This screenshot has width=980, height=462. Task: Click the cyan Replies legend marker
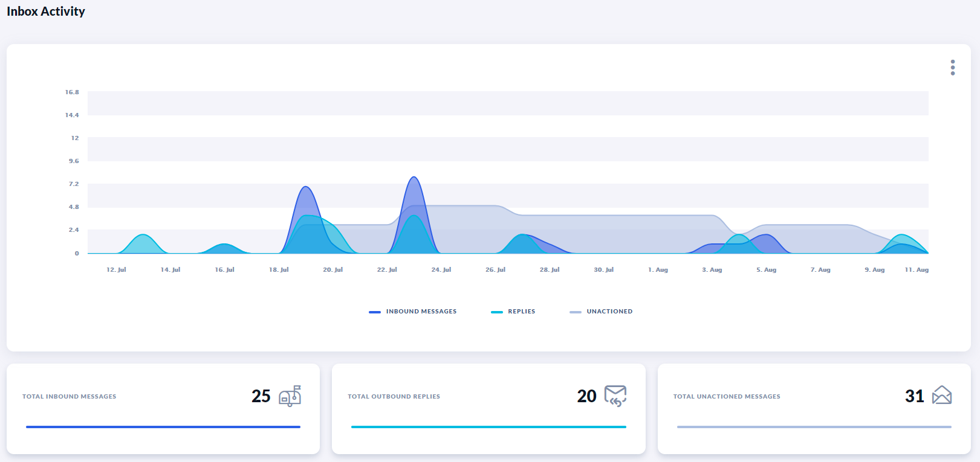point(497,312)
